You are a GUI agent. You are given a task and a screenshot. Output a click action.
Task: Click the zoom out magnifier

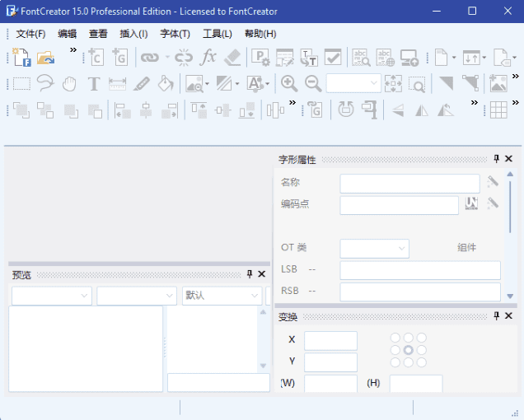pyautogui.click(x=313, y=83)
